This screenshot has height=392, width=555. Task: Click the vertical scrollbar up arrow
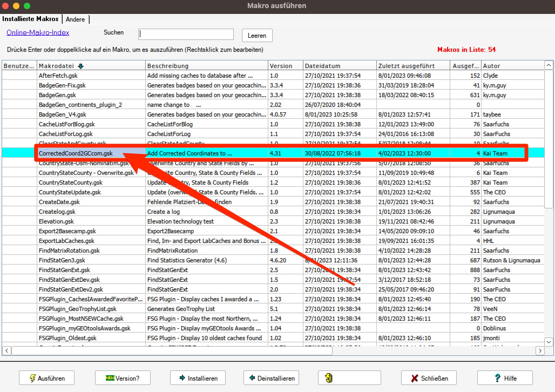click(549, 65)
